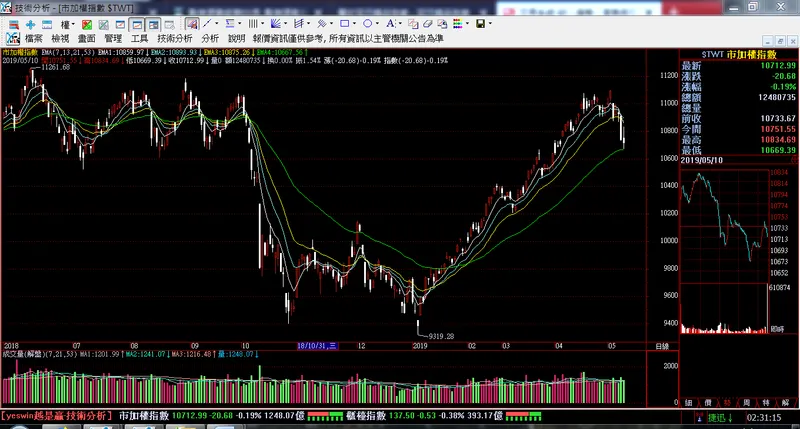Click the erase all drawings icon
Viewport: 800px width, 429px height.
click(x=442, y=23)
